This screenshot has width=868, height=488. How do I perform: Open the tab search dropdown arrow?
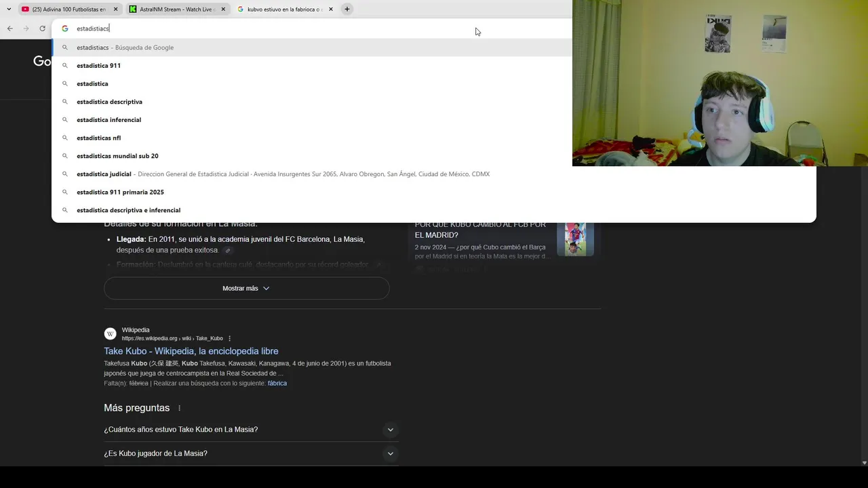coord(9,9)
